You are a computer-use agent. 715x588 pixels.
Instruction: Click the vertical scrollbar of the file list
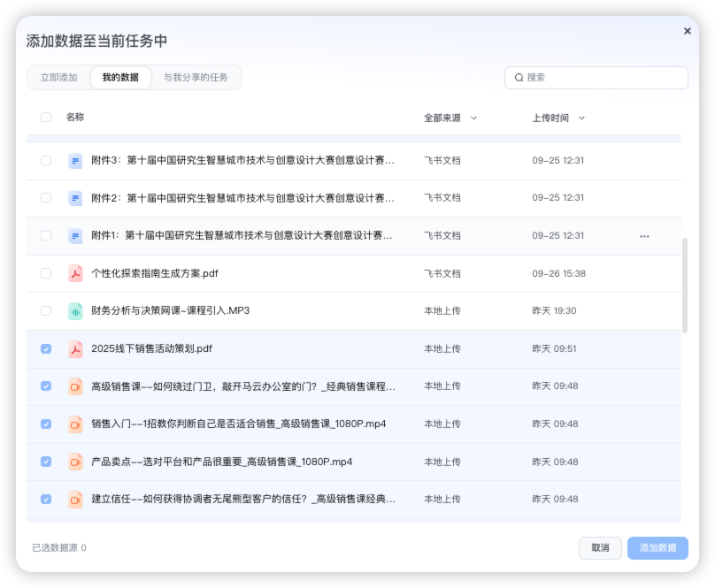point(685,285)
